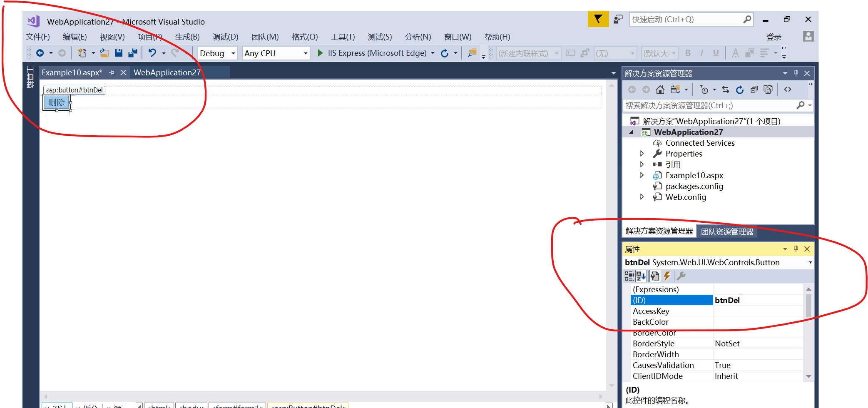
Task: Click the Save All toolbar icon
Action: pyautogui.click(x=133, y=53)
